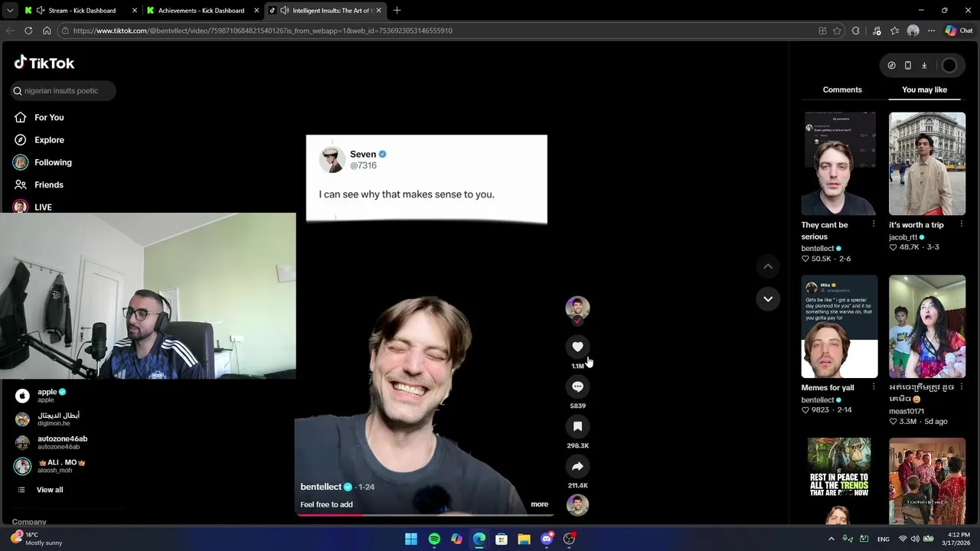Go to the previous video with the up chevron
Screen dimensions: 980x551
point(768,266)
